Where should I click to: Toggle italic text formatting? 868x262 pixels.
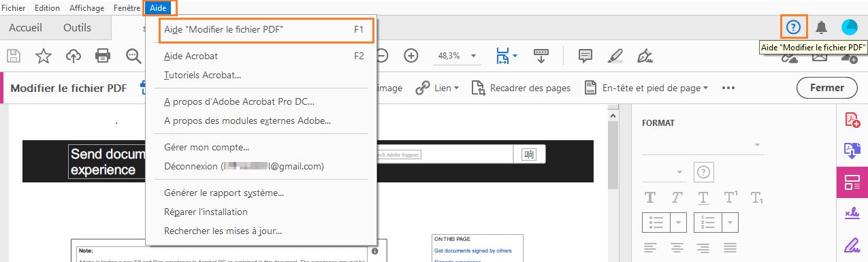(x=677, y=198)
